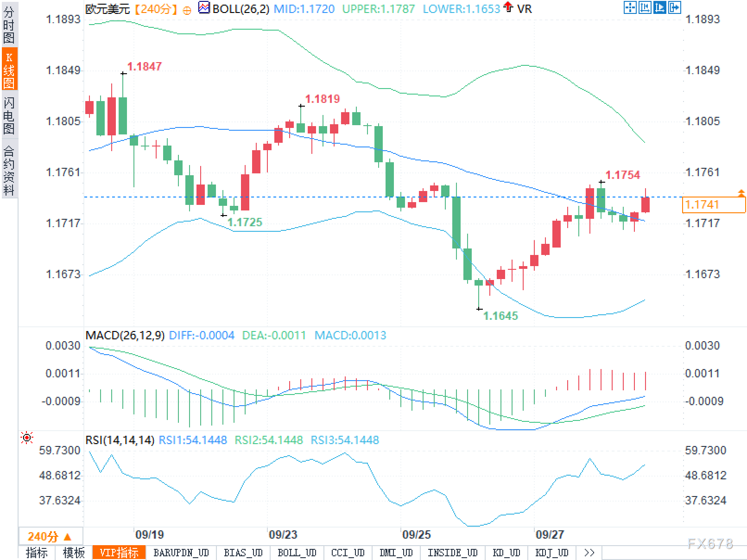Open the 【240分】 period selector in header
The width and height of the screenshot is (747, 560).
click(x=156, y=9)
